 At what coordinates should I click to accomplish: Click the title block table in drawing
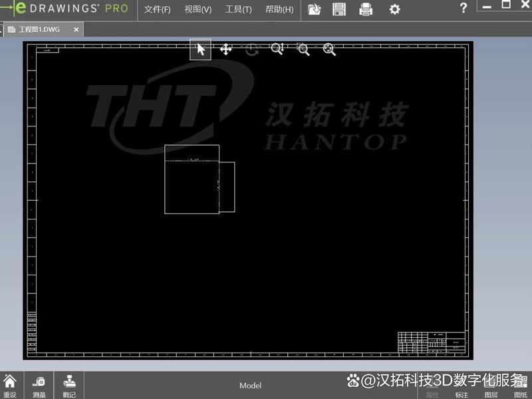tap(432, 342)
